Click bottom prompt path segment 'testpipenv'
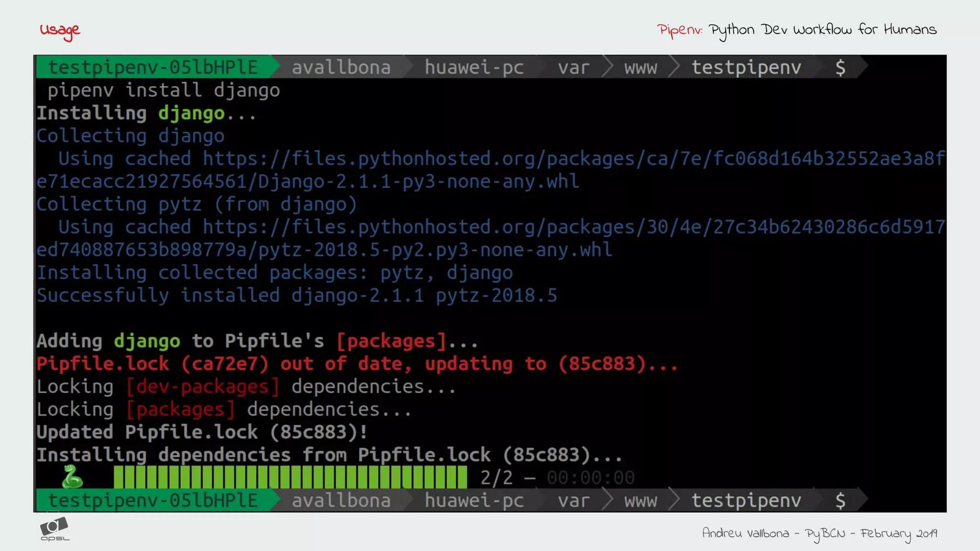This screenshot has height=551, width=980. point(746,501)
